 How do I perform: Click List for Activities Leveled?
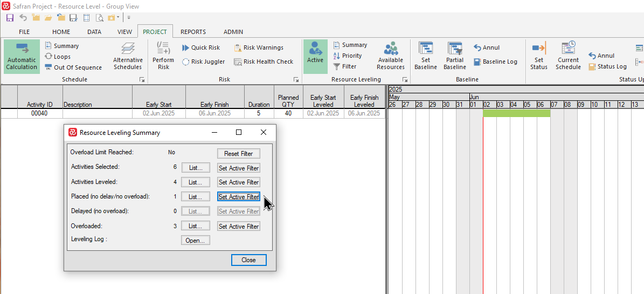(x=196, y=182)
